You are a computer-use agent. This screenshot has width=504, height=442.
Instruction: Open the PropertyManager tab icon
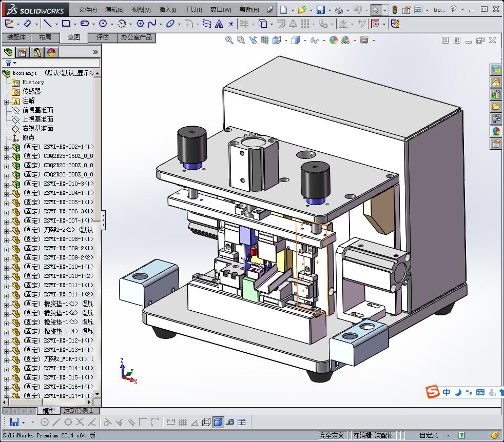click(x=22, y=52)
